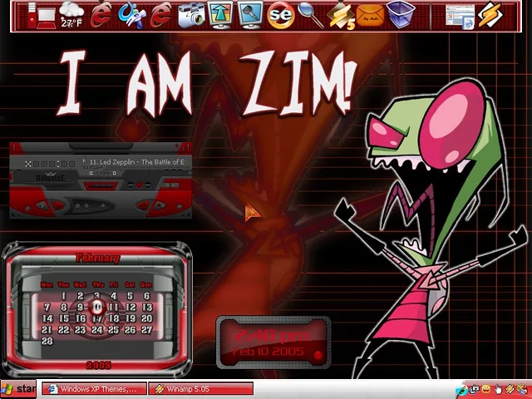Switch to Winamp 5.05 taskbar button
The width and height of the screenshot is (532, 399).
pos(201,389)
